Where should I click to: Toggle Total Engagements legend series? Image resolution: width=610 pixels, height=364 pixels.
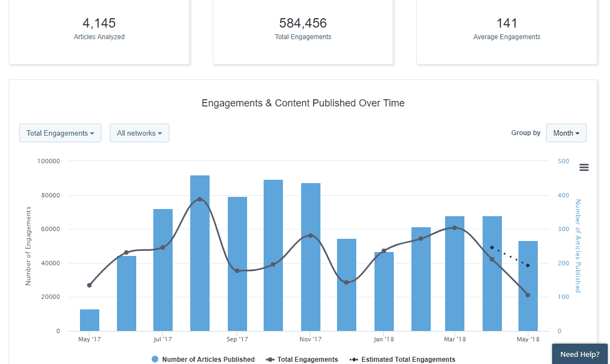coord(302,360)
